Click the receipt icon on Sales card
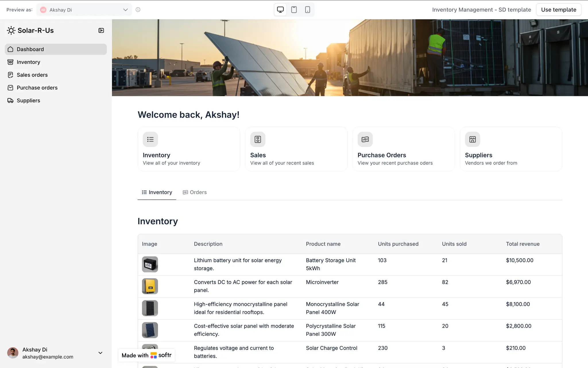 coord(258,139)
